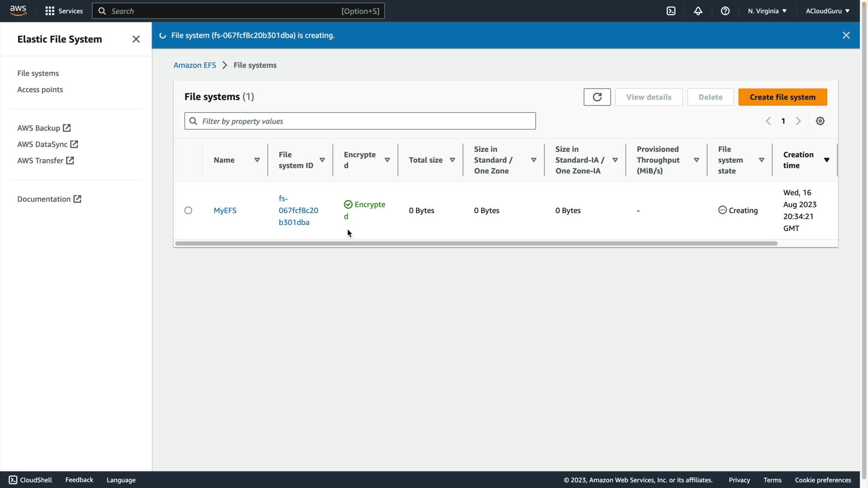Open the ACloudGuru account menu

click(827, 11)
